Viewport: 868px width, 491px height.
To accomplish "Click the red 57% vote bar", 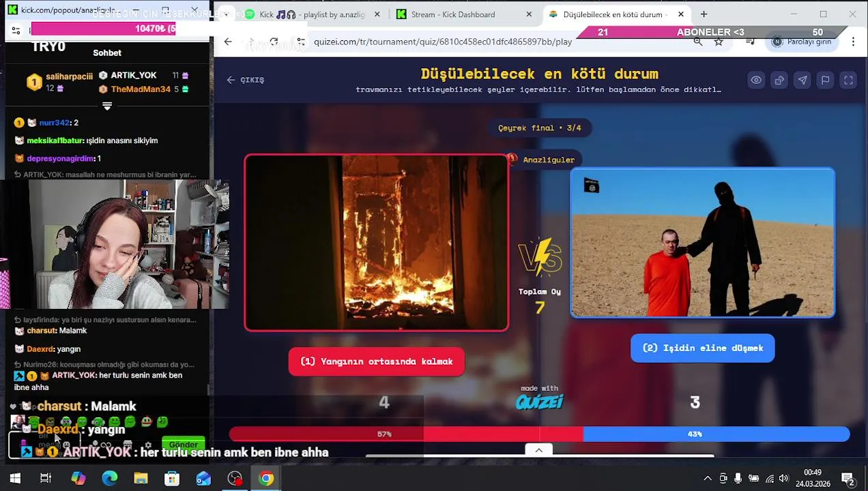I will tap(405, 434).
